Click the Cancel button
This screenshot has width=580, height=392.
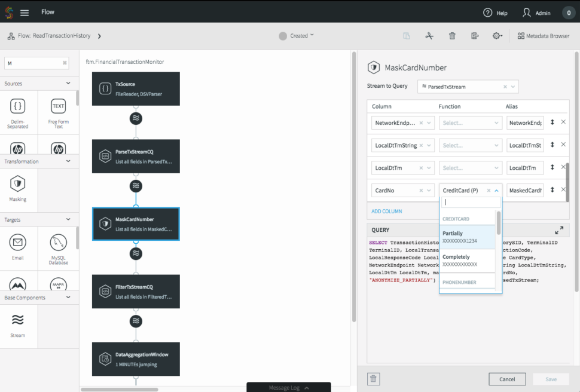[x=506, y=378]
